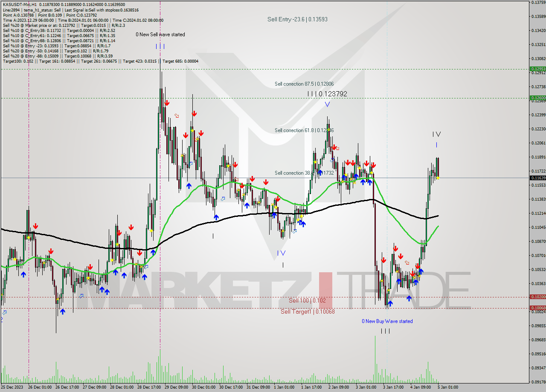The width and height of the screenshot is (546, 392).
Task: Click the '31 Dec 09:00' time axis label
Action: click(258, 387)
